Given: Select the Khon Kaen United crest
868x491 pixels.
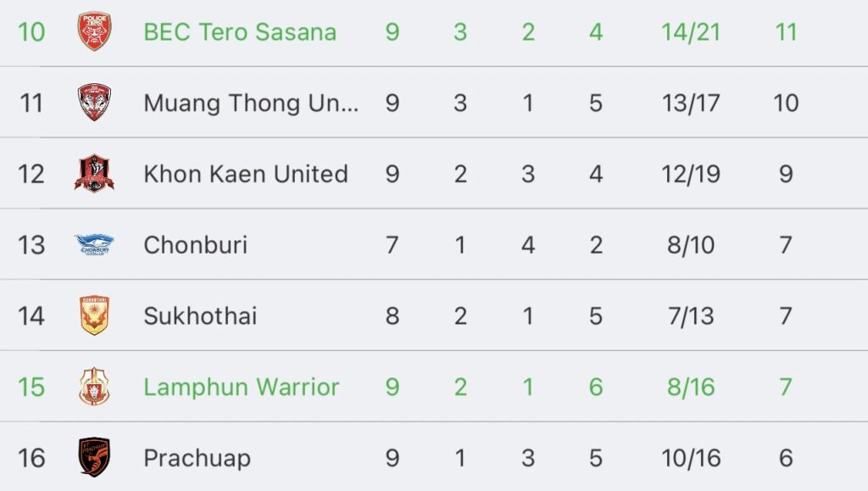Looking at the screenshot, I should [x=94, y=173].
